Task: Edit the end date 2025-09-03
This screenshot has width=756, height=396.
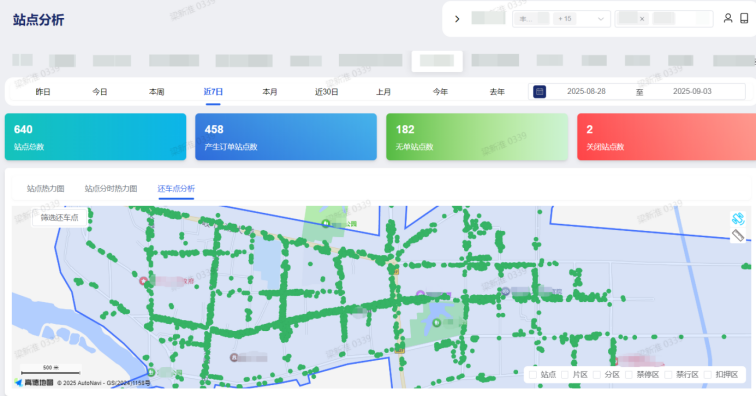Action: tap(692, 91)
